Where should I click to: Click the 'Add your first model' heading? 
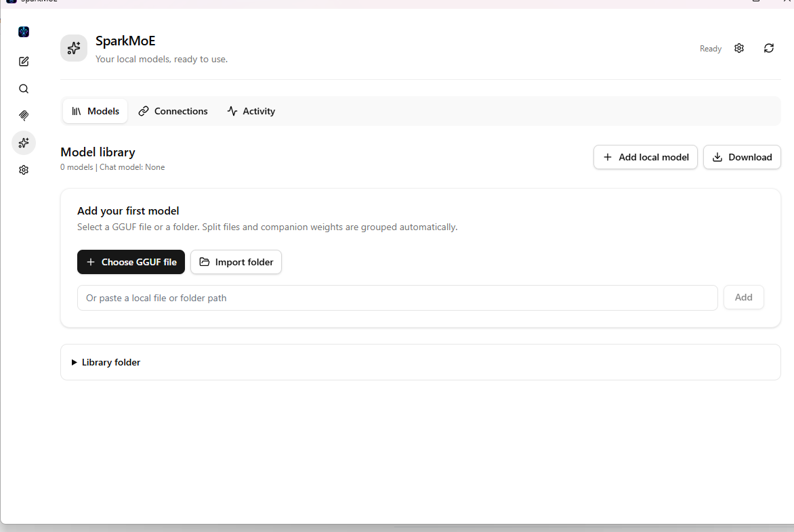(x=128, y=211)
